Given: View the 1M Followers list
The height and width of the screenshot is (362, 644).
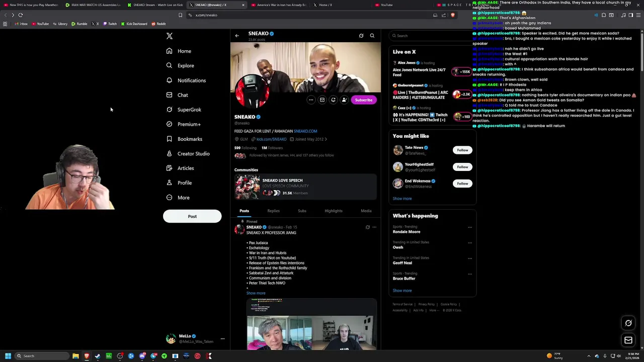Looking at the screenshot, I should (x=272, y=148).
